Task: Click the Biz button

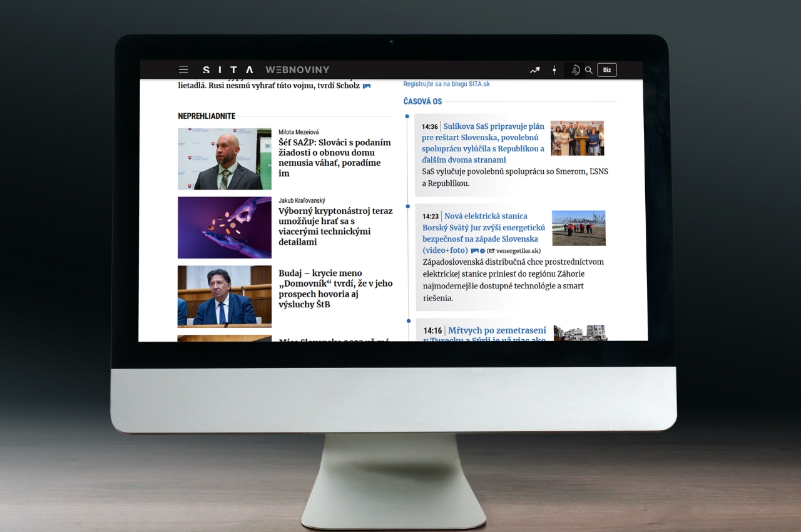Action: point(607,70)
